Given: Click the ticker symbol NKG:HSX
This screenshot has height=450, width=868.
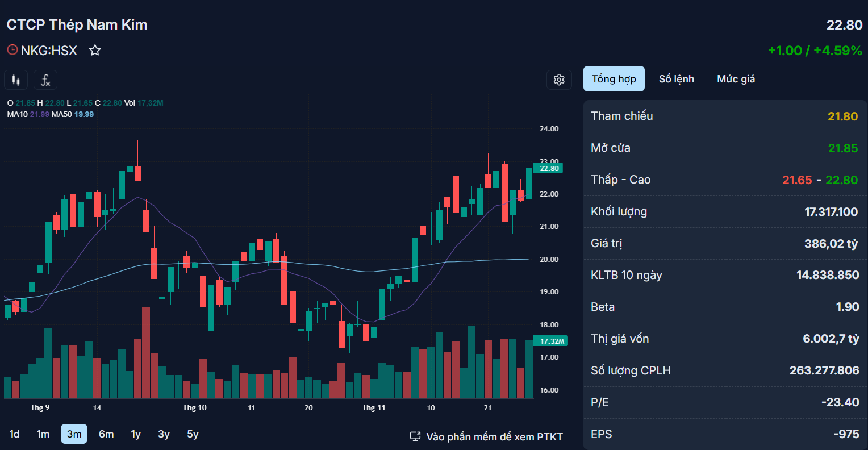Looking at the screenshot, I should point(49,51).
